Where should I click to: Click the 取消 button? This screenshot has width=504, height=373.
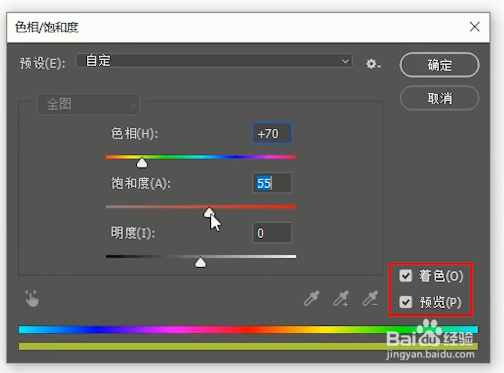439,98
